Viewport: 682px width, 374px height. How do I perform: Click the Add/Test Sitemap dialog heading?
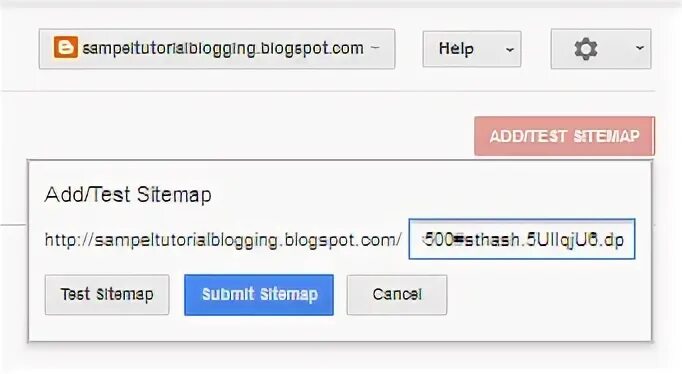[x=128, y=194]
